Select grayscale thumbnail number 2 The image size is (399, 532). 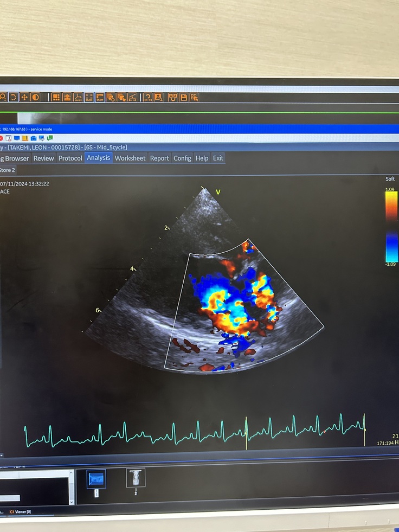tap(136, 478)
